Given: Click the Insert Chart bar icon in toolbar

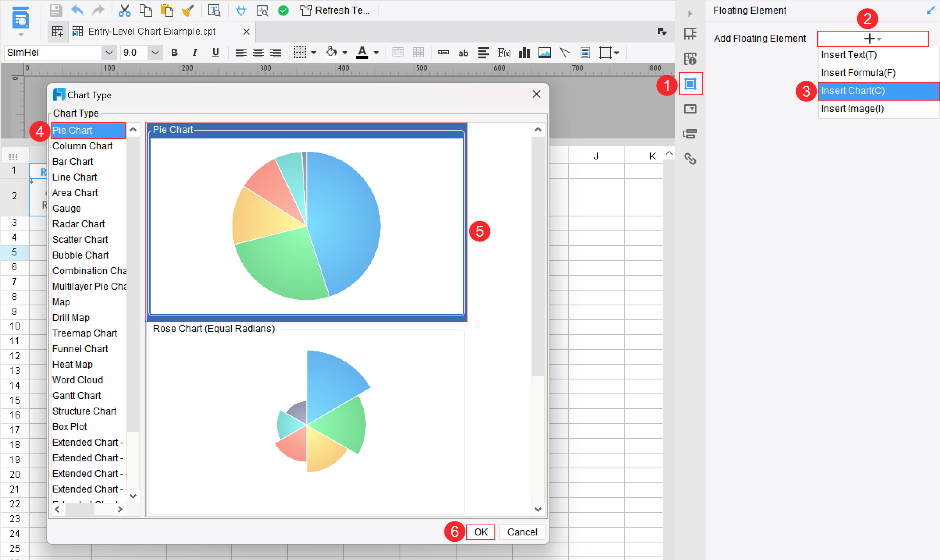Looking at the screenshot, I should tap(524, 53).
